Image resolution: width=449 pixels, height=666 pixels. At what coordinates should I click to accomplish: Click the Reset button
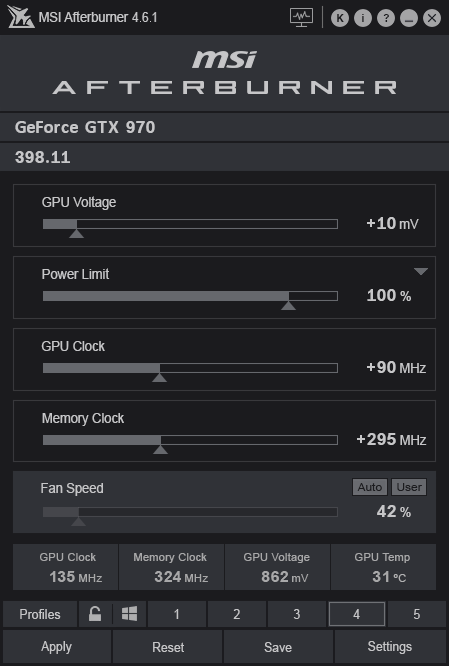tap(168, 647)
